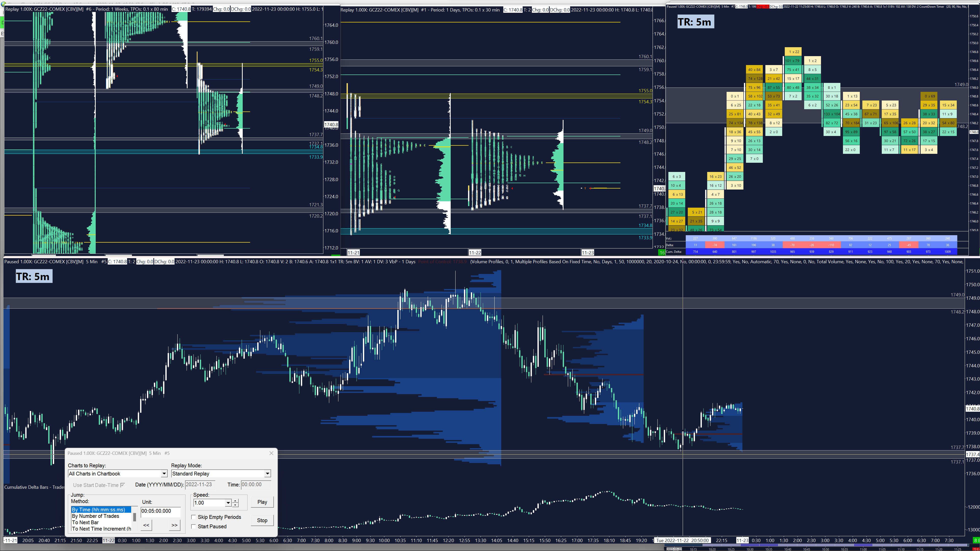
Task: Check the Start Paused option
Action: click(x=194, y=526)
